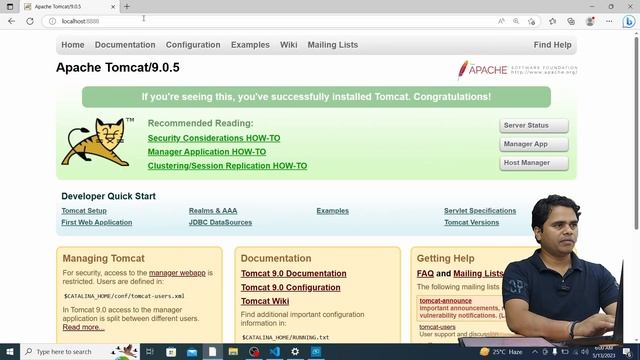Open File Explorer from the taskbar
Image resolution: width=640 pixels, height=360 pixels.
[x=233, y=351]
